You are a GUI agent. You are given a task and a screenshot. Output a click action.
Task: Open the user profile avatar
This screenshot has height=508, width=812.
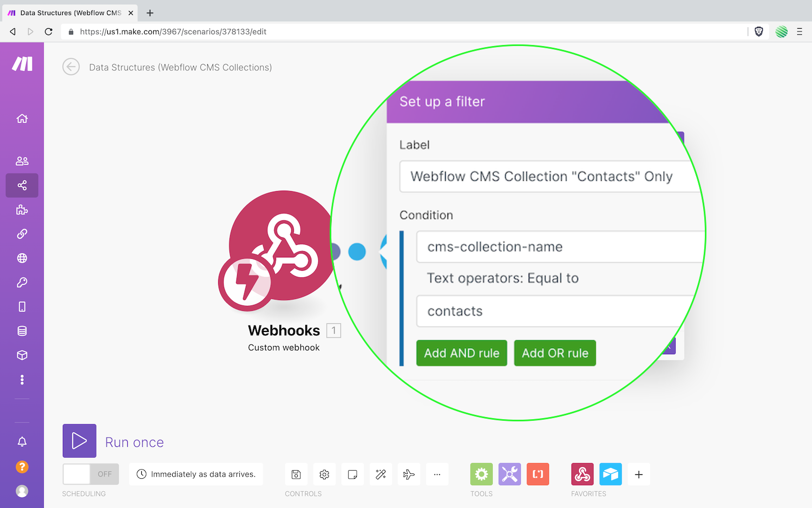click(x=22, y=491)
